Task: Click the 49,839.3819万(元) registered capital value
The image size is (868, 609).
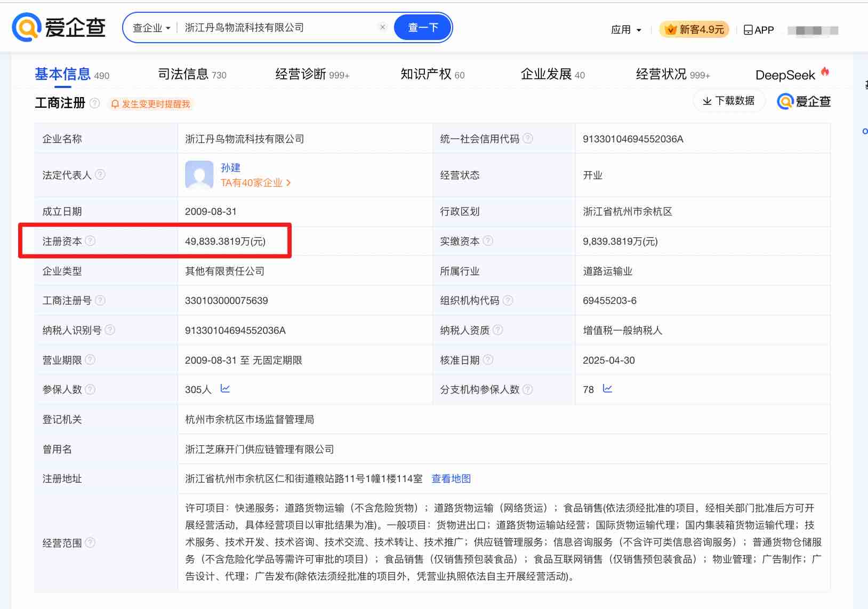Action: pyautogui.click(x=225, y=242)
